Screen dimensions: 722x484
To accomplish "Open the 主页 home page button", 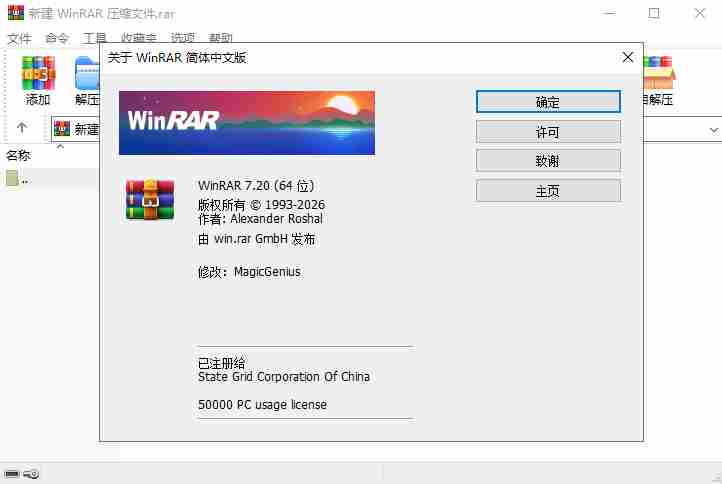I will tap(548, 190).
